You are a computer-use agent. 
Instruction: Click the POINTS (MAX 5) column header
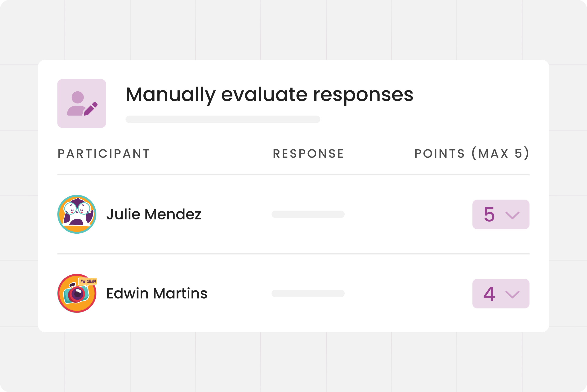(472, 153)
